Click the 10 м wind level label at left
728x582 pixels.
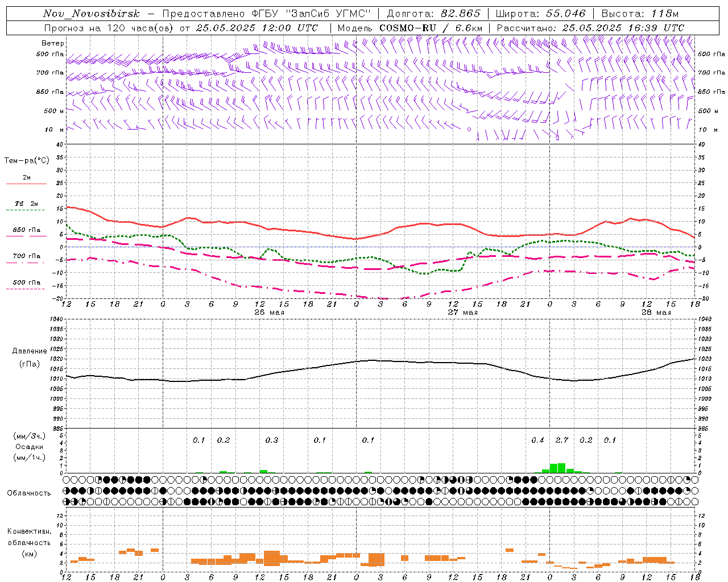tap(55, 130)
